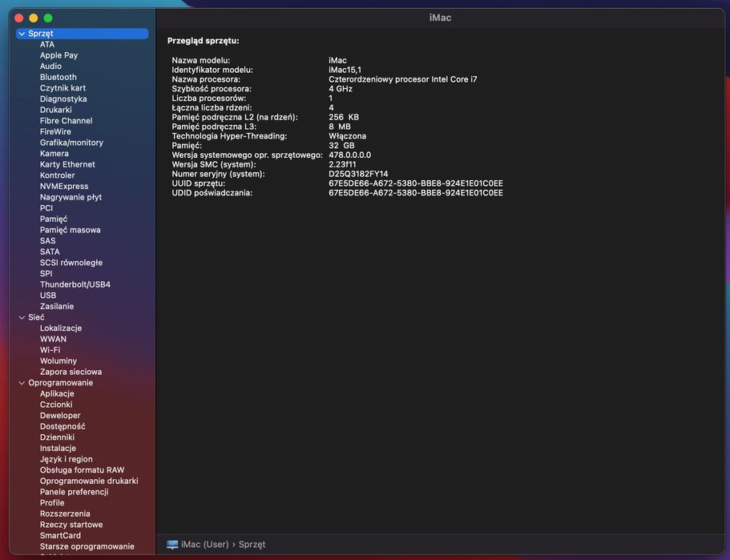Viewport: 730px width, 560px height.
Task: Click the processor name Czterordzeniowy procesor Intel Core i7
Action: tap(403, 79)
